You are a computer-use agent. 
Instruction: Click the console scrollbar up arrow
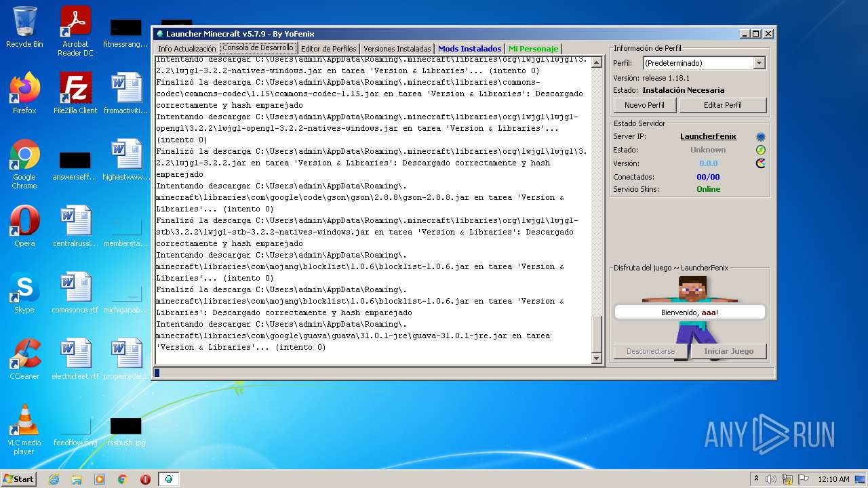tap(597, 62)
